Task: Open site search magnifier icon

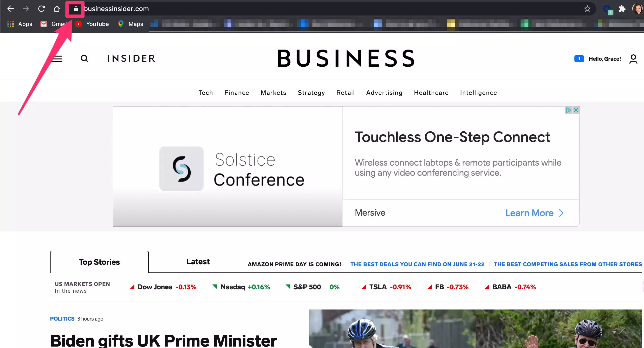Action: [x=85, y=59]
